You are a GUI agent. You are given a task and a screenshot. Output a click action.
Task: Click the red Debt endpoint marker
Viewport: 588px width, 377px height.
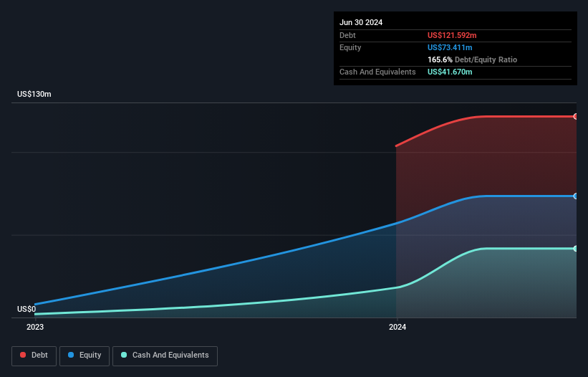(x=576, y=117)
